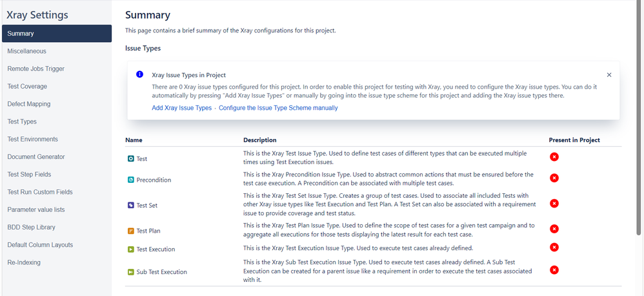This screenshot has width=644, height=296.
Task: Click the Name column header
Action: coord(134,140)
